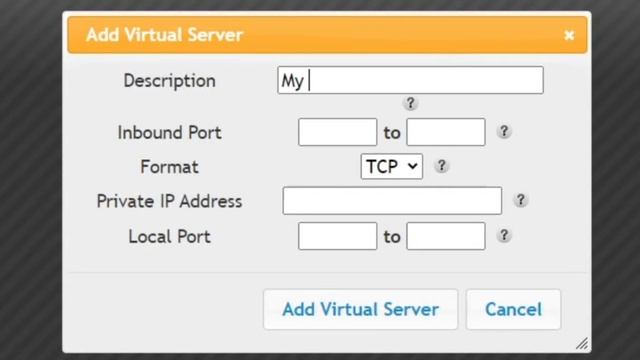Open the Private IP Address help icon
This screenshot has height=360, width=640.
pos(520,200)
